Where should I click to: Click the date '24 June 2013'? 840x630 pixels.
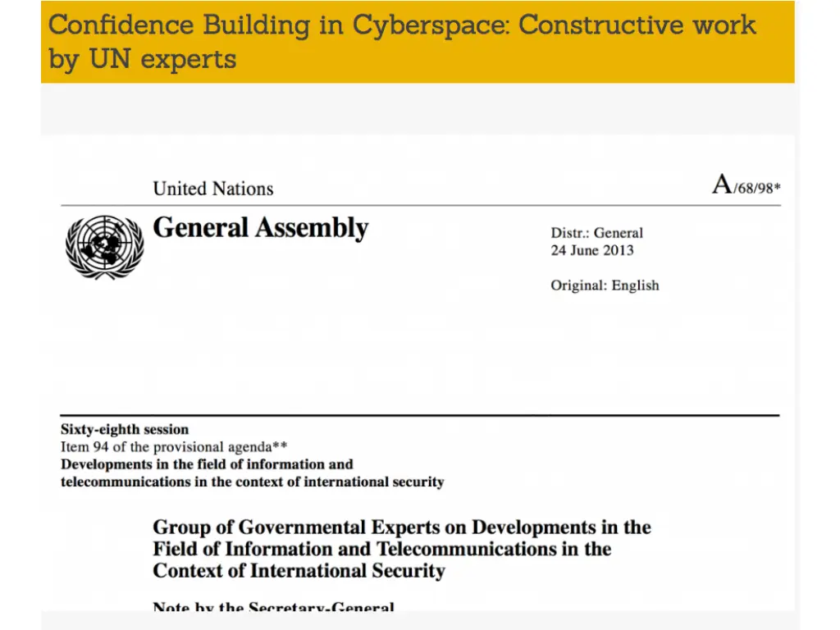pyautogui.click(x=592, y=250)
